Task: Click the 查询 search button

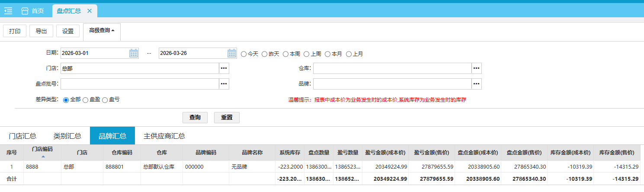Action: tap(195, 118)
